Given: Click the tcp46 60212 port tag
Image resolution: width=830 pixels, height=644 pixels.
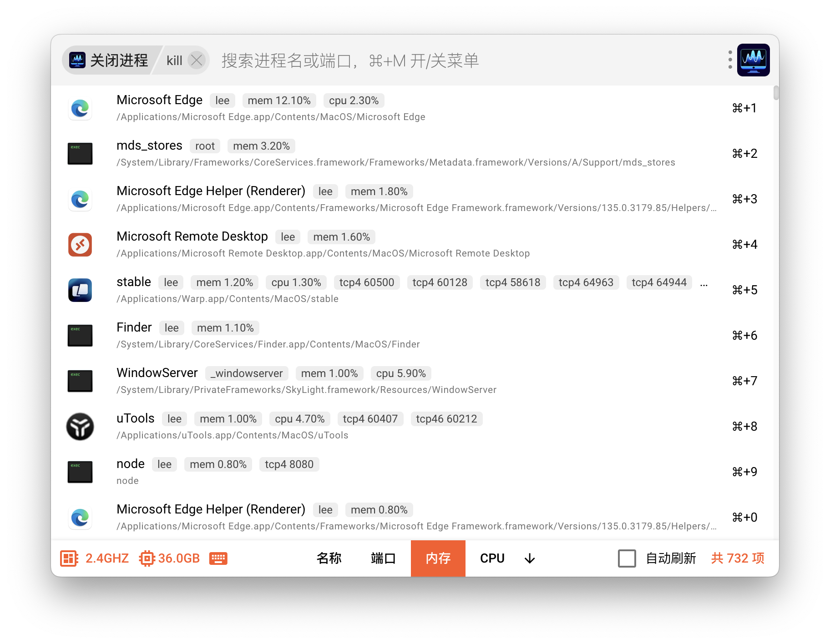Looking at the screenshot, I should (446, 419).
